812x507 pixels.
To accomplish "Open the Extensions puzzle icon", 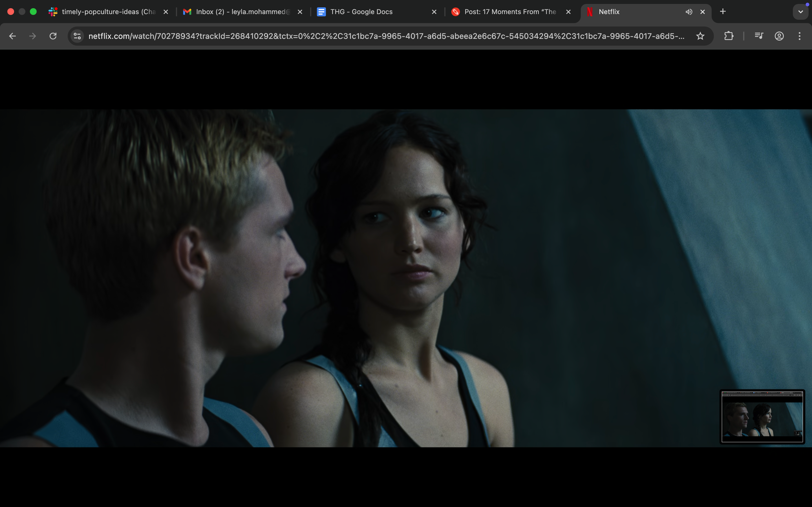I will coord(729,36).
